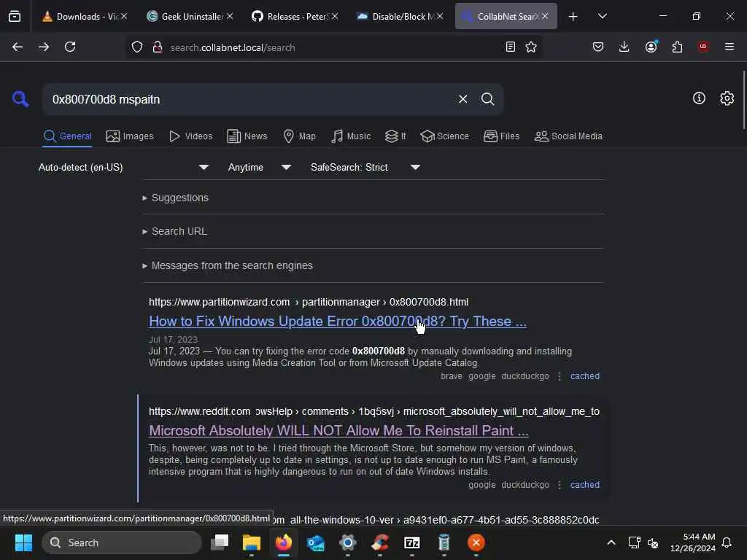
Task: Submit the search with the magnifier button
Action: [x=487, y=99]
